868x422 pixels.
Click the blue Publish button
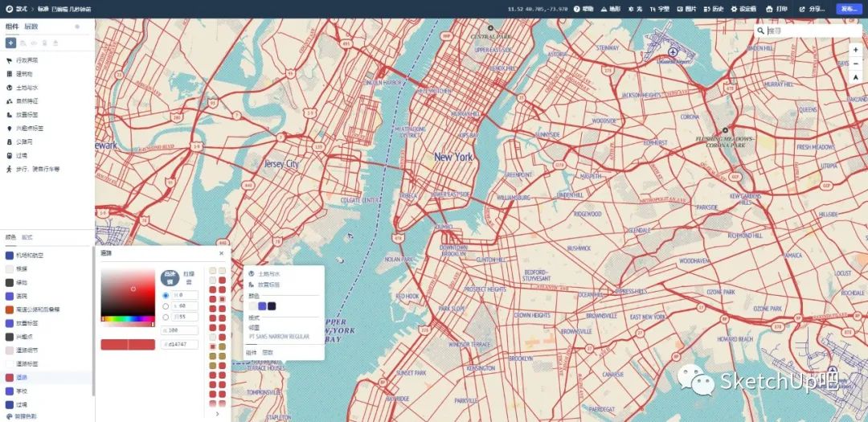[849, 9]
